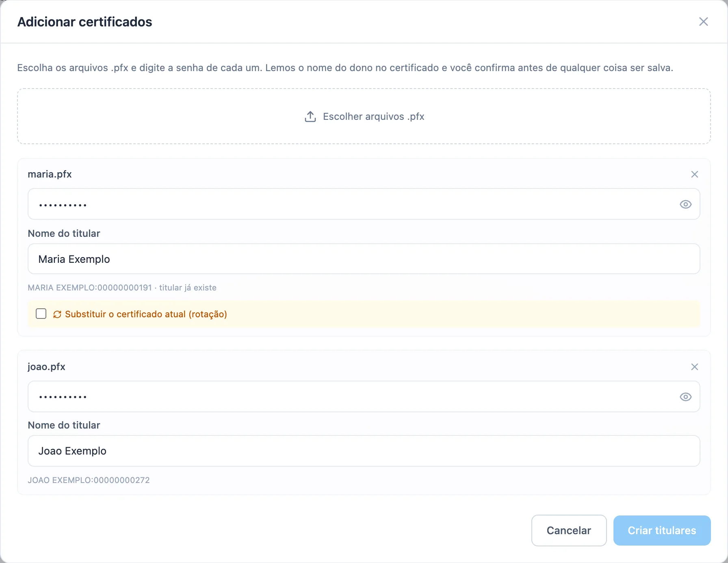Click the Criar titulares button

662,531
